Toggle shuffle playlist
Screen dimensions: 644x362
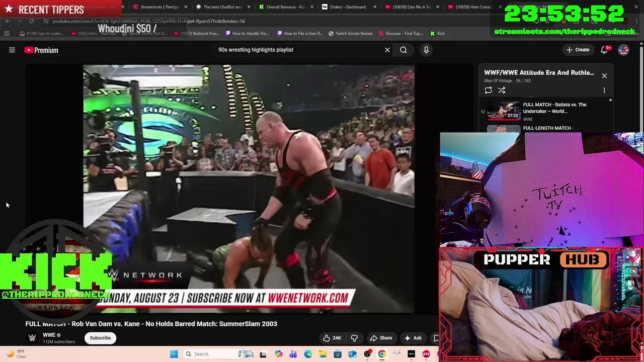(502, 90)
